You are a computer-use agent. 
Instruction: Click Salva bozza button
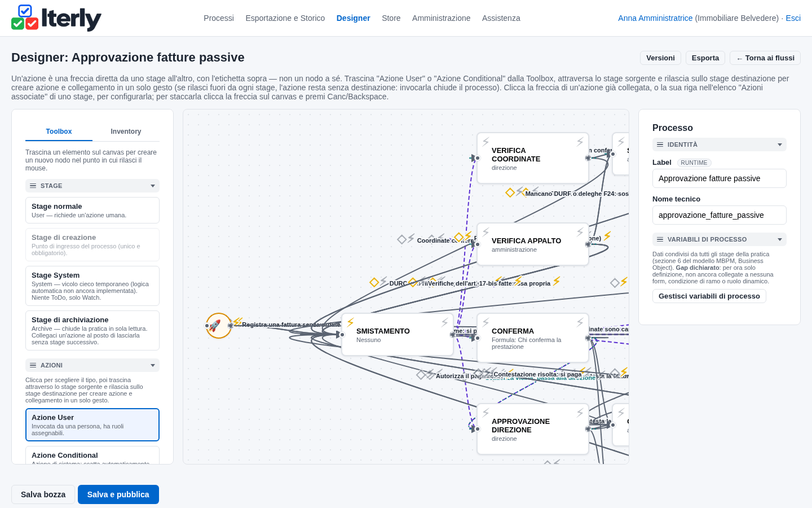coord(43,494)
